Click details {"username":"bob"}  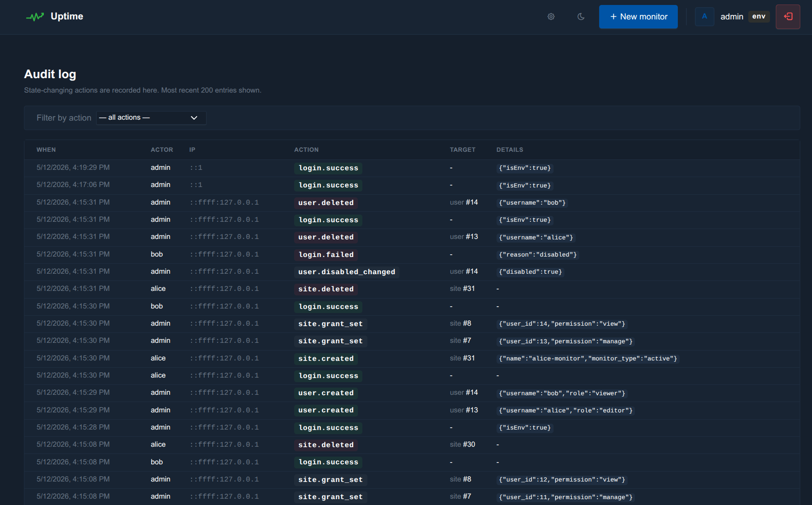(532, 203)
